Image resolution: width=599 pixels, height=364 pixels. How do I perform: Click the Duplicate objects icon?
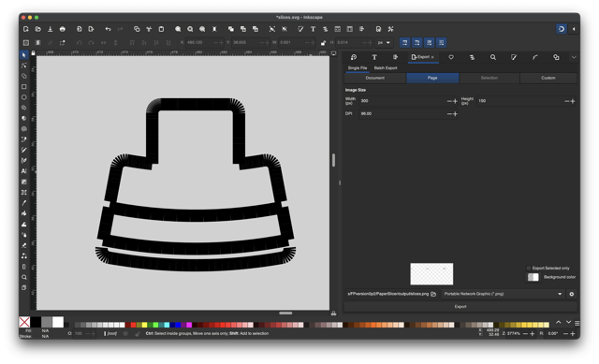(231, 29)
